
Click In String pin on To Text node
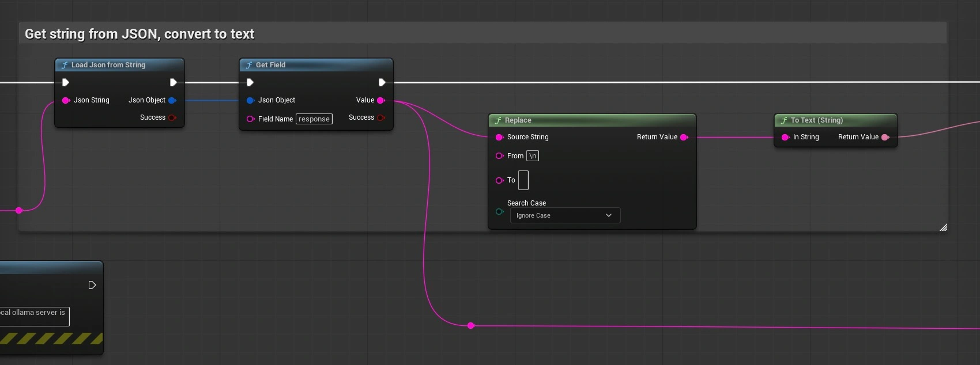[x=785, y=137]
